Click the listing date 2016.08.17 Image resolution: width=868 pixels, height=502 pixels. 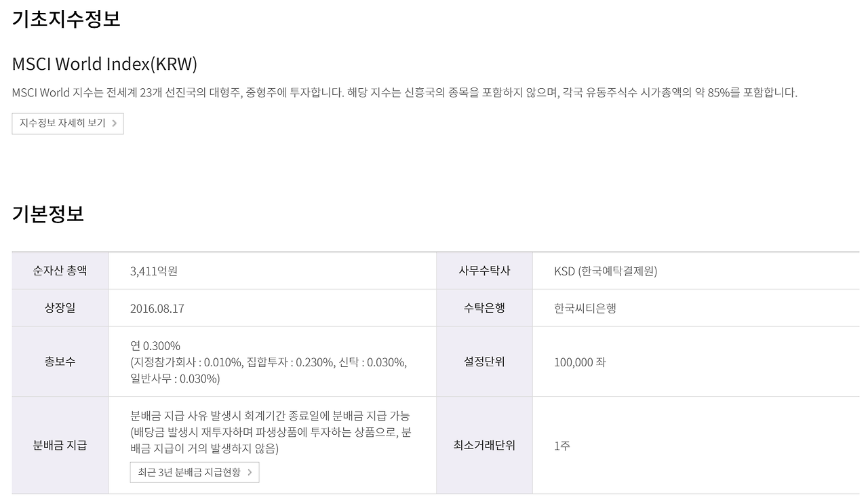pos(157,308)
